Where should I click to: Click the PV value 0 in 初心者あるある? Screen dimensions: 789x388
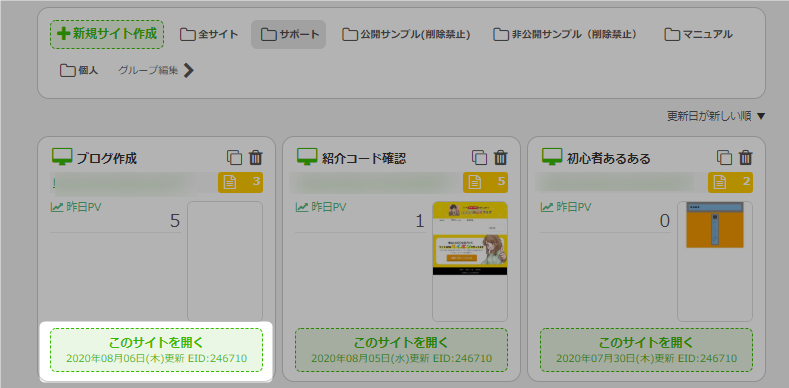(x=665, y=221)
